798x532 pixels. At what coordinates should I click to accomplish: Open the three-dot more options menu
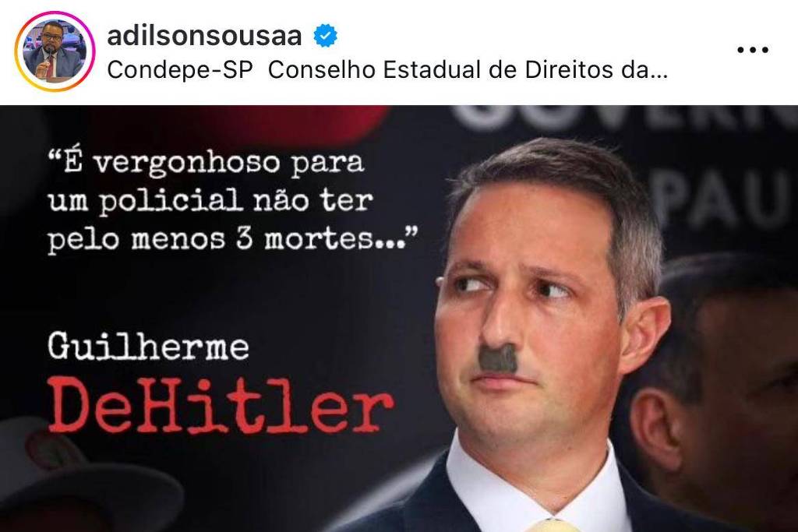click(x=753, y=50)
